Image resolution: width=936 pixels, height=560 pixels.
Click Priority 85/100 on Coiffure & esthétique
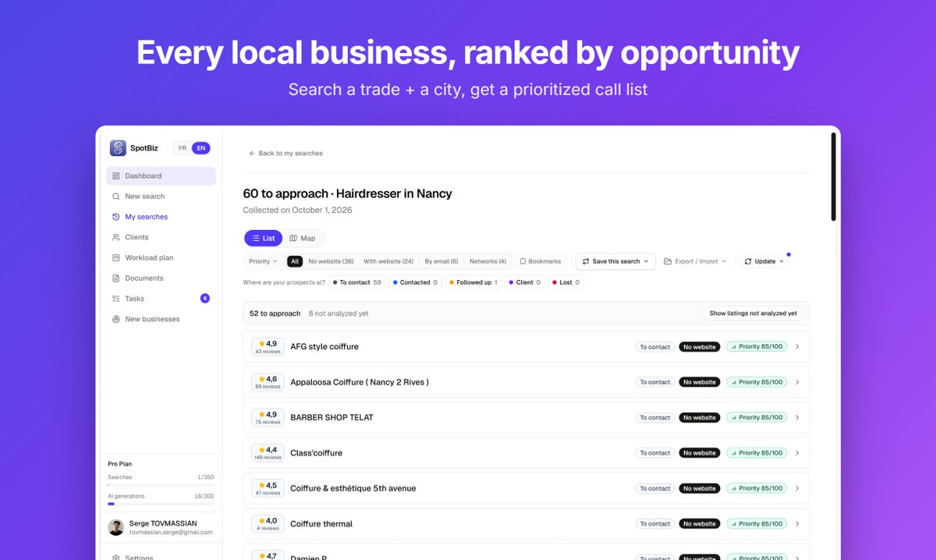[755, 488]
